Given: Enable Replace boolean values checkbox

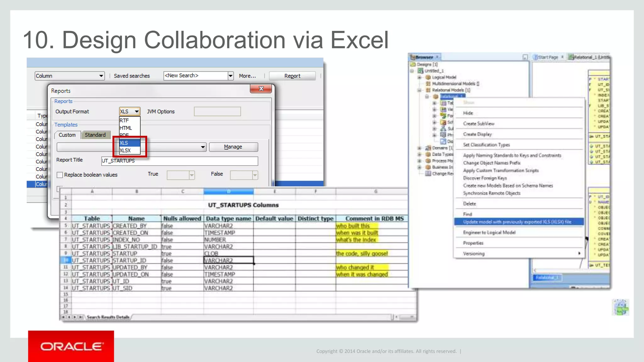Looking at the screenshot, I should tap(60, 175).
